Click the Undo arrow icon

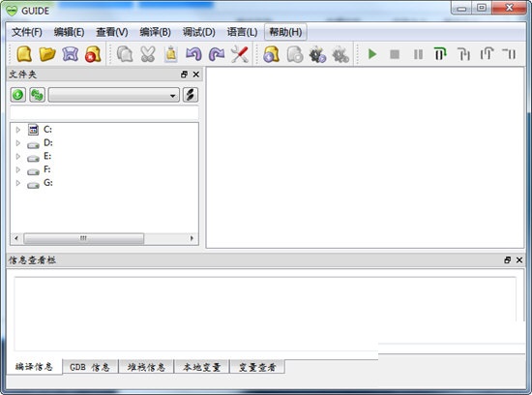[x=193, y=54]
